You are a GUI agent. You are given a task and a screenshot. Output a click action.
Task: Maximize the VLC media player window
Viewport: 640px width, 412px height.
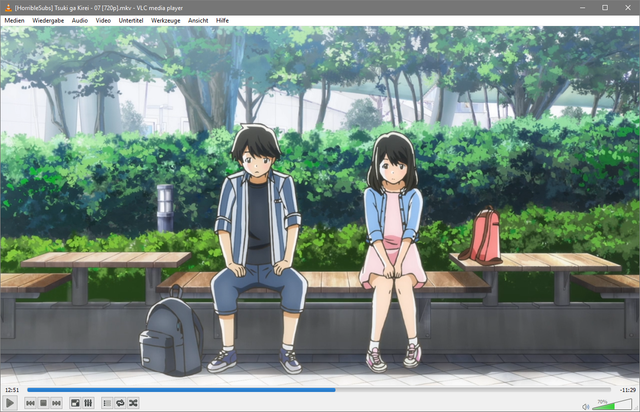[x=605, y=7]
